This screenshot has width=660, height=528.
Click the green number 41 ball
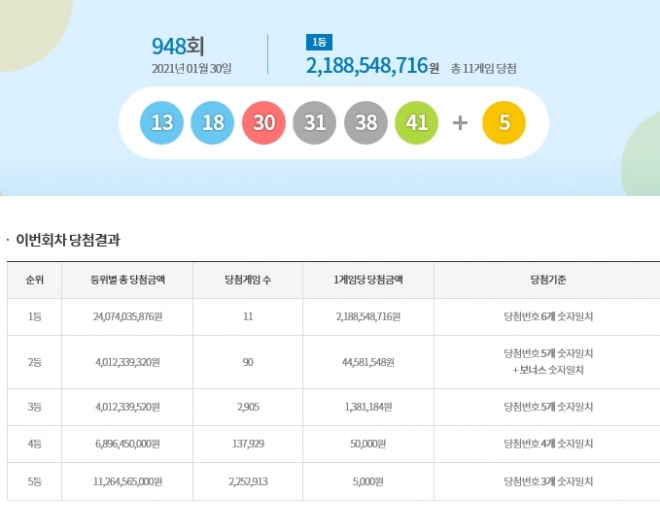click(417, 123)
